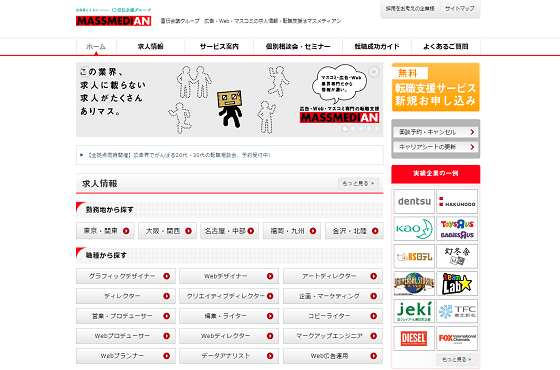Click the TFC snowflake logo
This screenshot has height=370, width=560.
pyautogui.click(x=457, y=311)
